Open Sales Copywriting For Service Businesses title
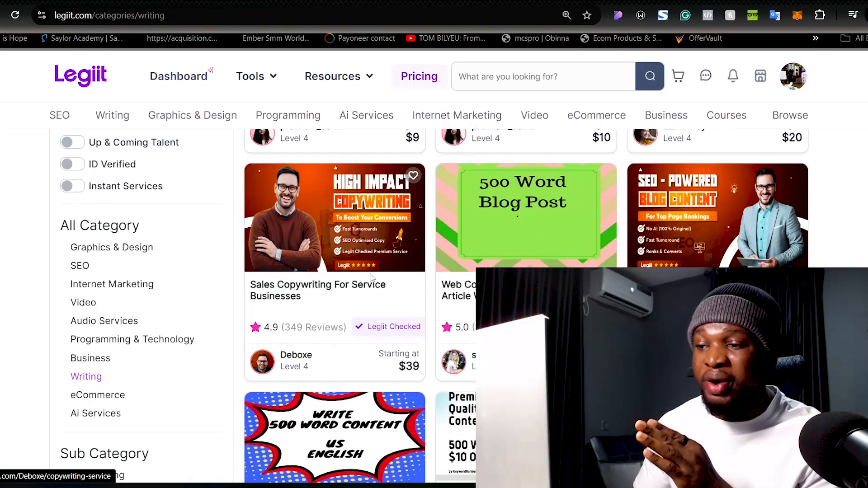This screenshot has height=488, width=868. (x=318, y=290)
